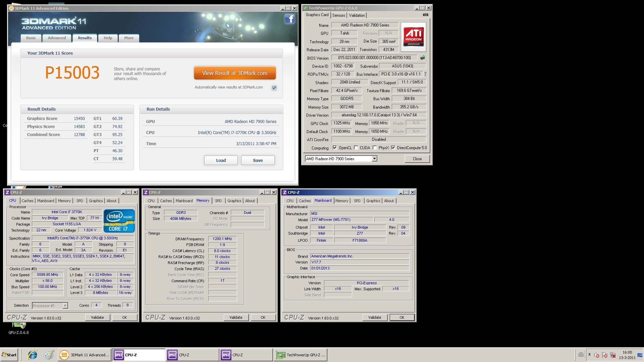
Task: Click the ATI Radeon logo
Action: click(413, 37)
